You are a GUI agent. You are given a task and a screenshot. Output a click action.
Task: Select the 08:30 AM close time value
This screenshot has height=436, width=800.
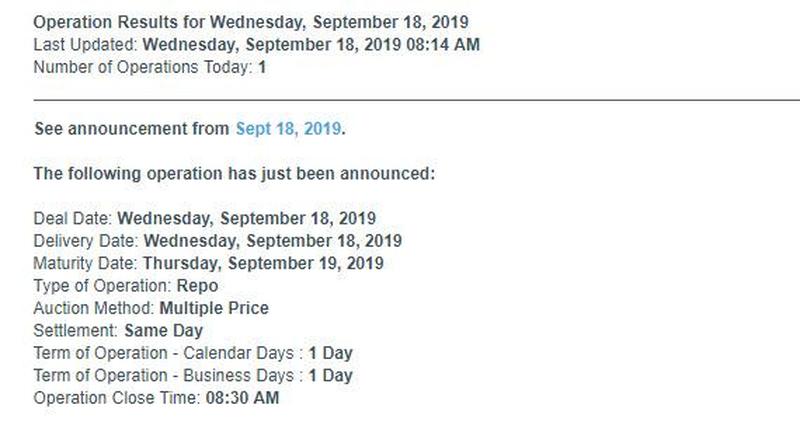[x=242, y=398]
